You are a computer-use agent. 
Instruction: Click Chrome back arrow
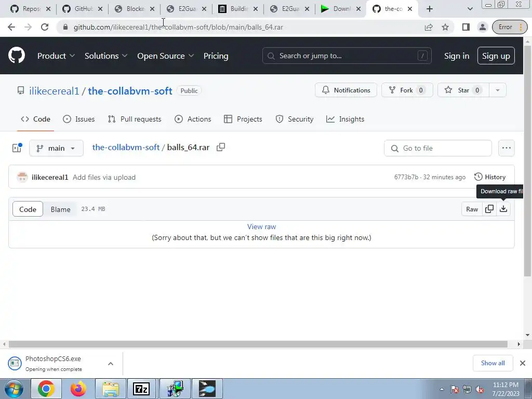(11, 27)
